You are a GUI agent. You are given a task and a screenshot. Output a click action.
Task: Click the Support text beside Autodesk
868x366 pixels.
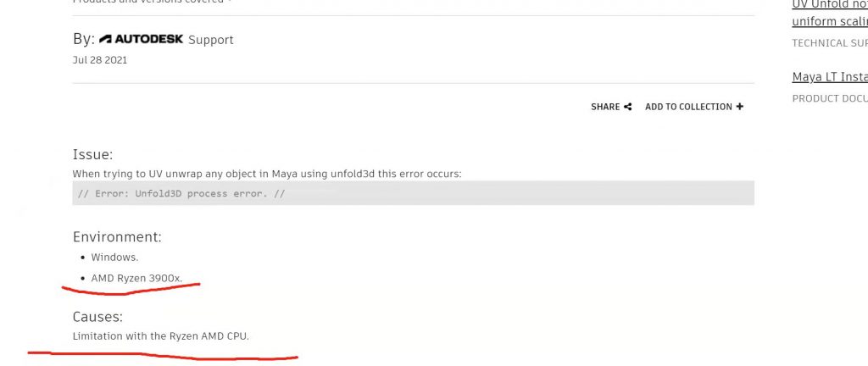tap(210, 40)
